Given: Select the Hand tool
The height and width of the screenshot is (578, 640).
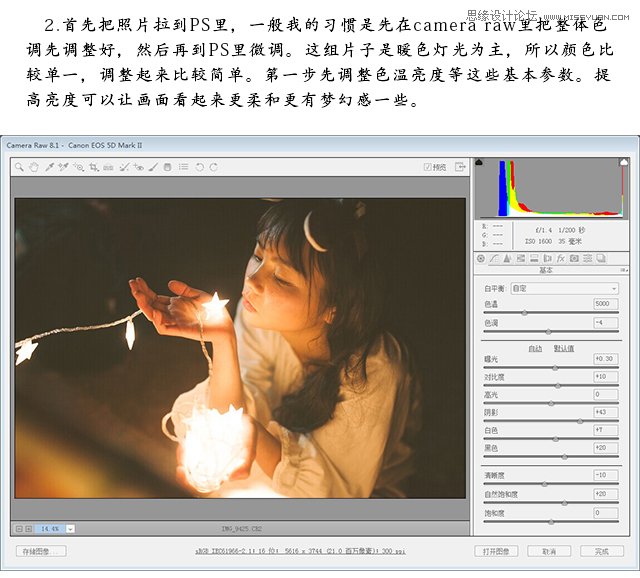Looking at the screenshot, I should (33, 168).
